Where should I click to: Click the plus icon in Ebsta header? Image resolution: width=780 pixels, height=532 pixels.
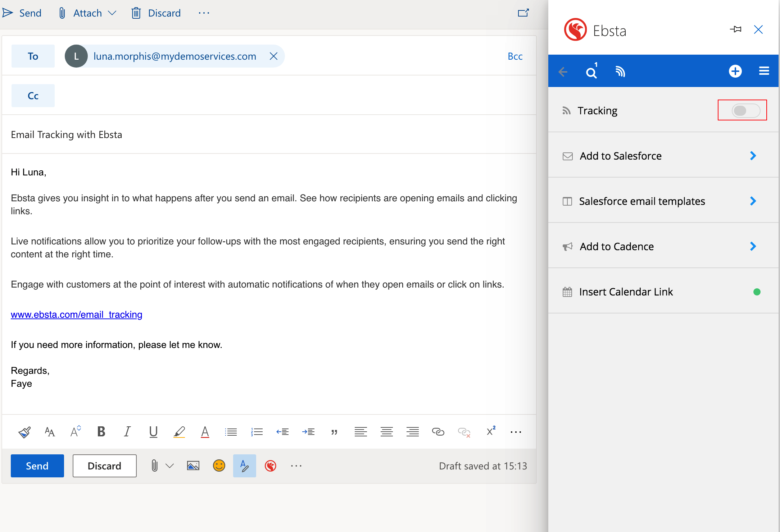pos(735,71)
